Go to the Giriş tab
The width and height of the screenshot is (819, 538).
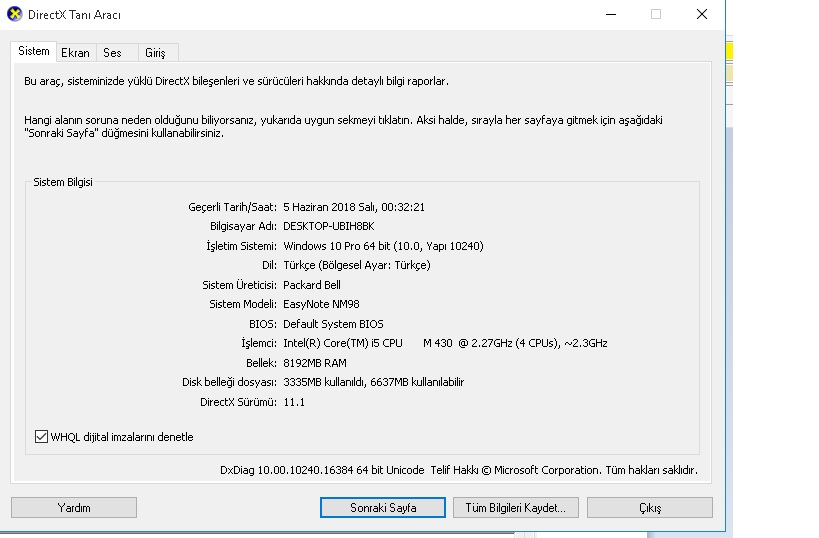155,53
